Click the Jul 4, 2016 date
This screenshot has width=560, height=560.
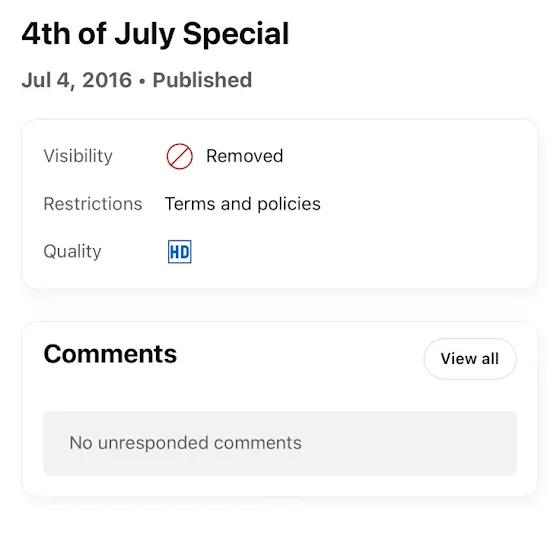[x=77, y=80]
